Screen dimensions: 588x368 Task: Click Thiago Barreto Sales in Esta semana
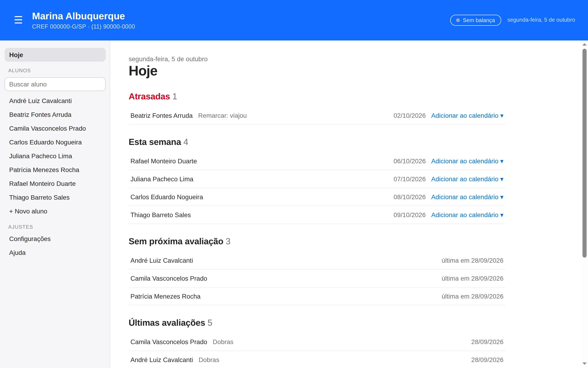tap(161, 215)
